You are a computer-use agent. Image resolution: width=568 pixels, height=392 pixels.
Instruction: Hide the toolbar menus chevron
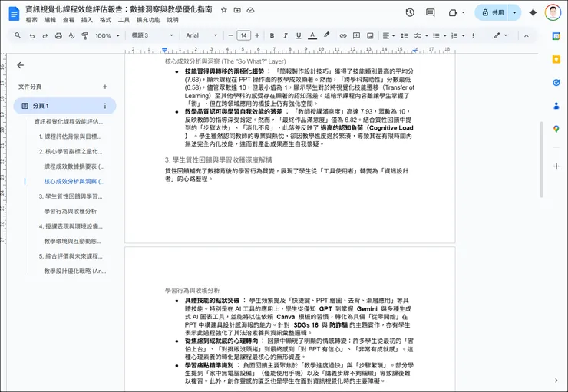point(527,35)
